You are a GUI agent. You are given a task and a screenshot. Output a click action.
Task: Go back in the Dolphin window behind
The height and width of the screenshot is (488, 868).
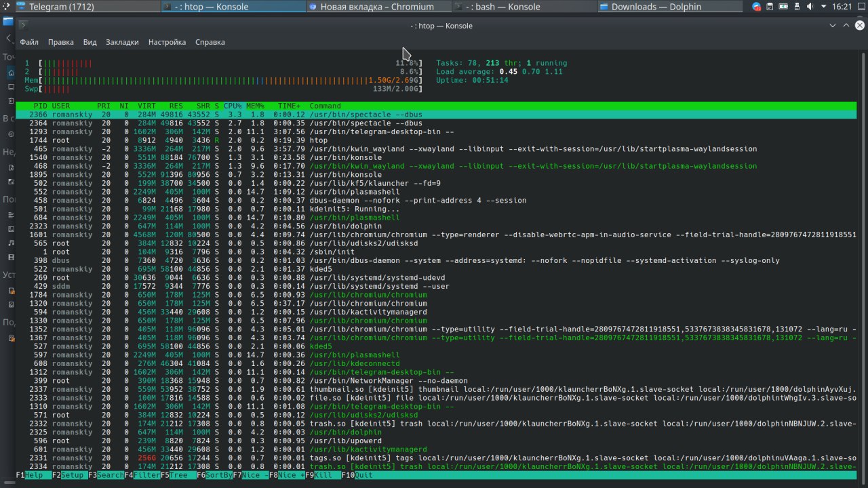click(x=9, y=39)
